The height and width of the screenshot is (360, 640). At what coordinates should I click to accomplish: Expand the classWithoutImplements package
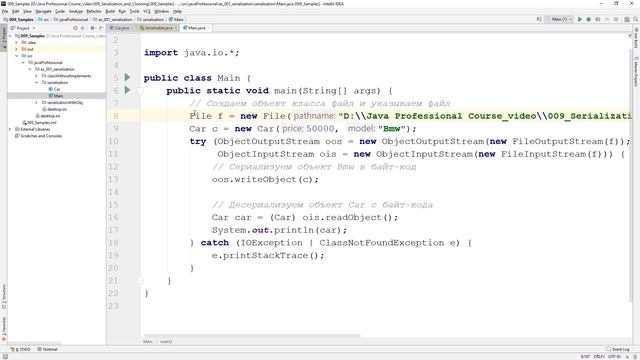(36, 76)
